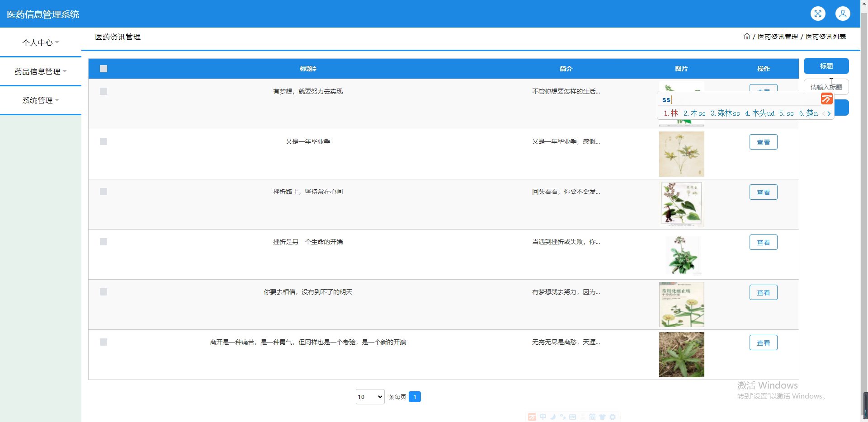Check the row starting with 离开是一种痛苦
The image size is (868, 422).
pos(104,342)
